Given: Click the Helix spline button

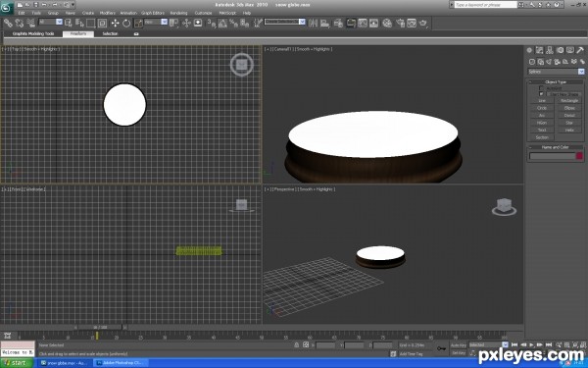Looking at the screenshot, I should click(569, 130).
